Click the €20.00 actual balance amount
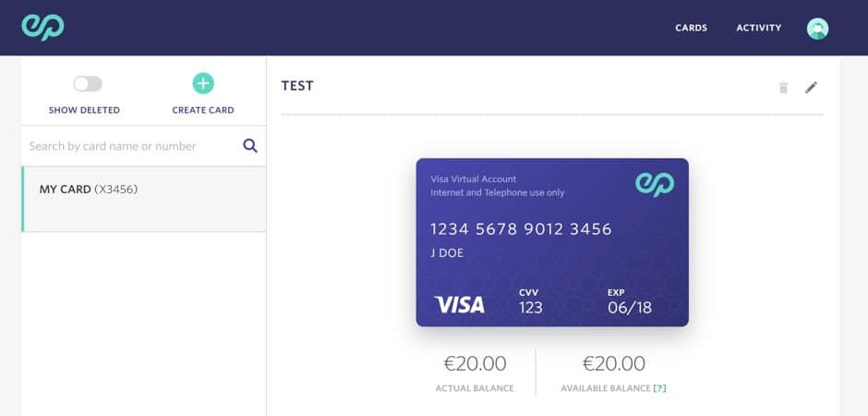 (x=475, y=364)
